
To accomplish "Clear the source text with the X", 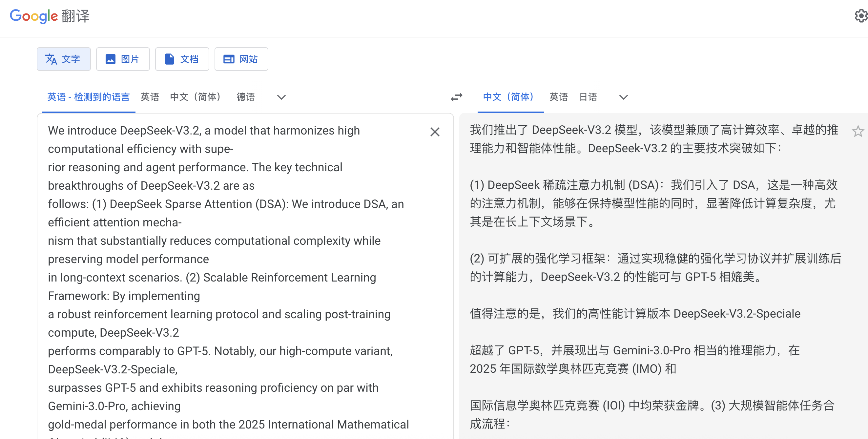I will tap(435, 132).
